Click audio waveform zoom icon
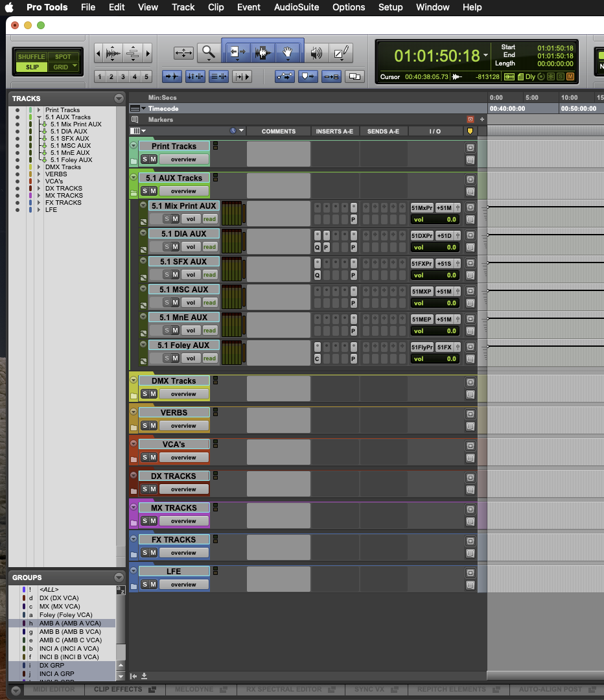The image size is (604, 700). point(113,54)
